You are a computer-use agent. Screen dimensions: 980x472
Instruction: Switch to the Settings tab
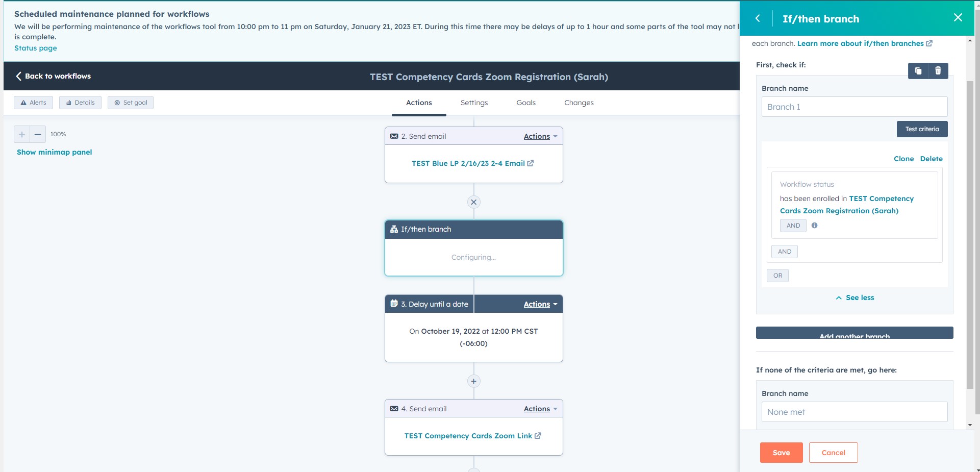click(474, 102)
